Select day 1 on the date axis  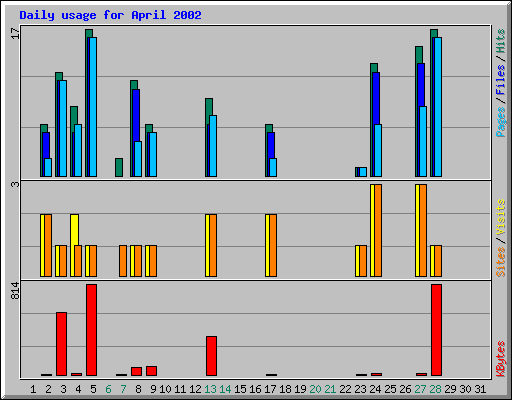point(33,389)
